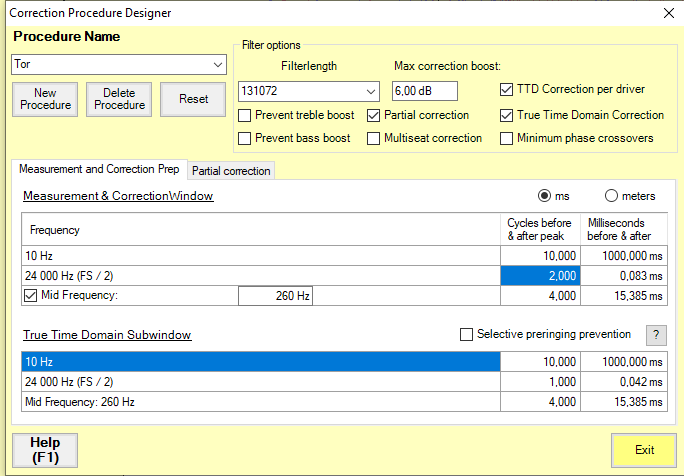Enable Minimum phase crossovers option
Image resolution: width=684 pixels, height=476 pixels.
click(506, 138)
